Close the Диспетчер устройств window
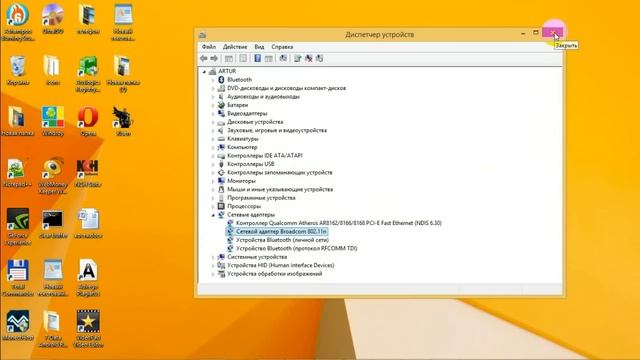Screen dimensions: 640x360 point(552,33)
